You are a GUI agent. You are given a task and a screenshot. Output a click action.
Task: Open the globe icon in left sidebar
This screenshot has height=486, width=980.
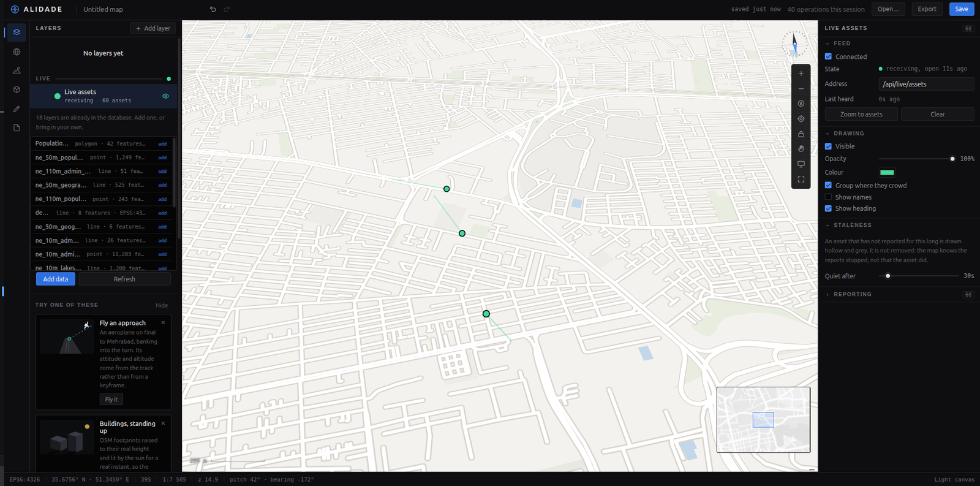(17, 52)
